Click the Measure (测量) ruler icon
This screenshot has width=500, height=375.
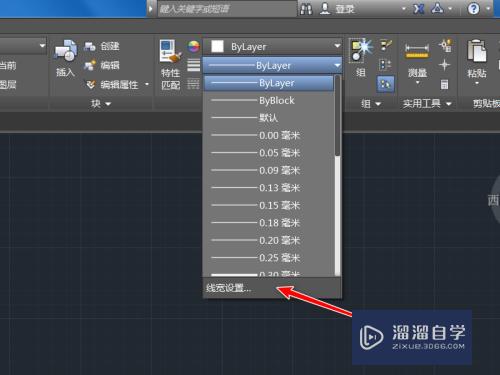pos(417,52)
